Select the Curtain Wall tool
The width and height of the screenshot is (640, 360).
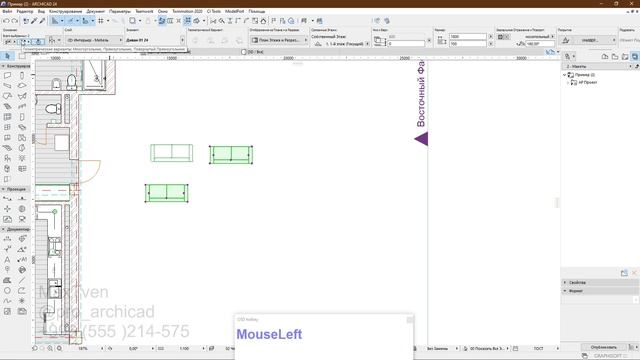point(7,117)
